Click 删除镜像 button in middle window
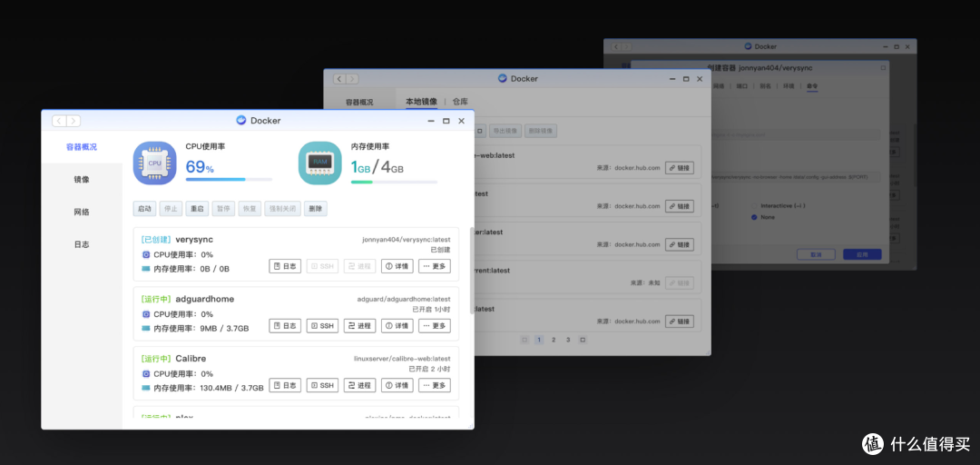This screenshot has width=980, height=465. [x=541, y=132]
